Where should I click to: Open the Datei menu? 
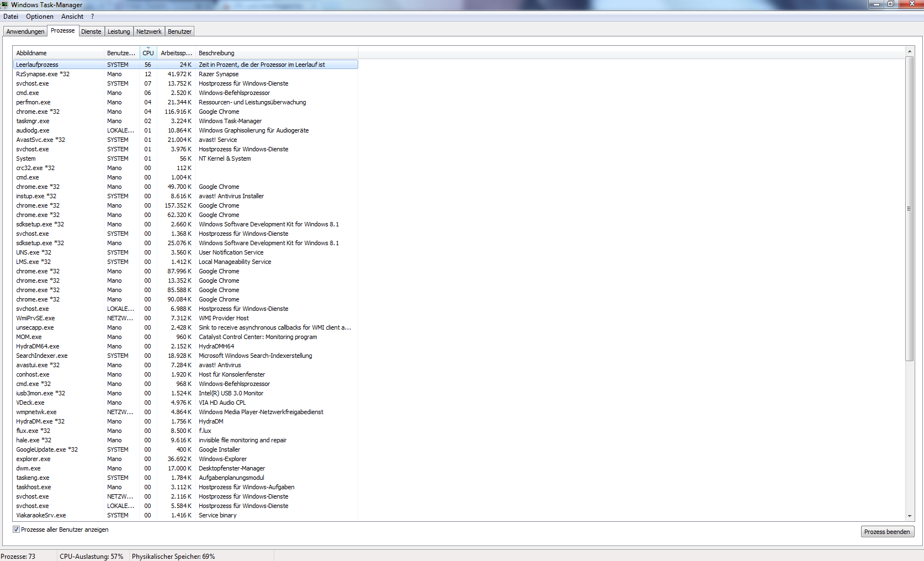pyautogui.click(x=10, y=17)
